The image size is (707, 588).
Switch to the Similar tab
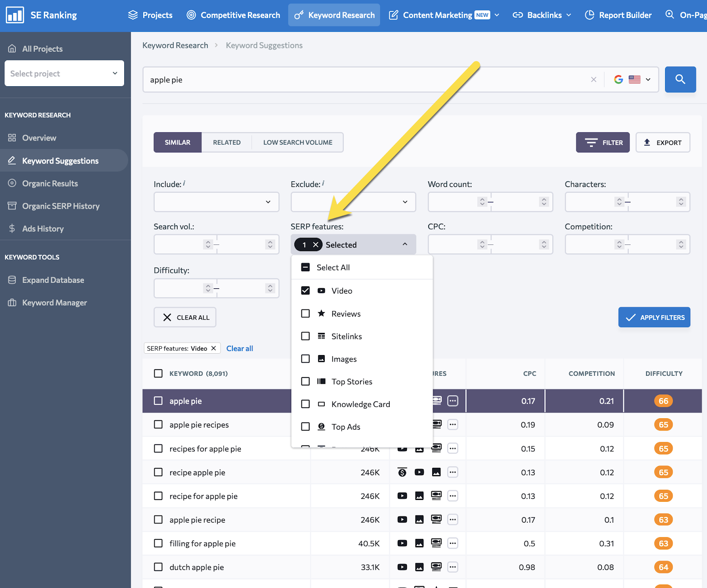tap(178, 142)
